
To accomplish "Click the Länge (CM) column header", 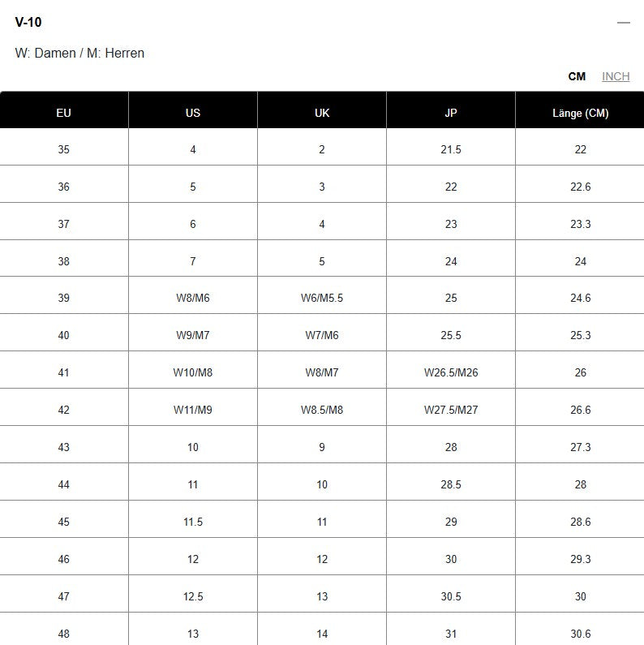I will 580,113.
